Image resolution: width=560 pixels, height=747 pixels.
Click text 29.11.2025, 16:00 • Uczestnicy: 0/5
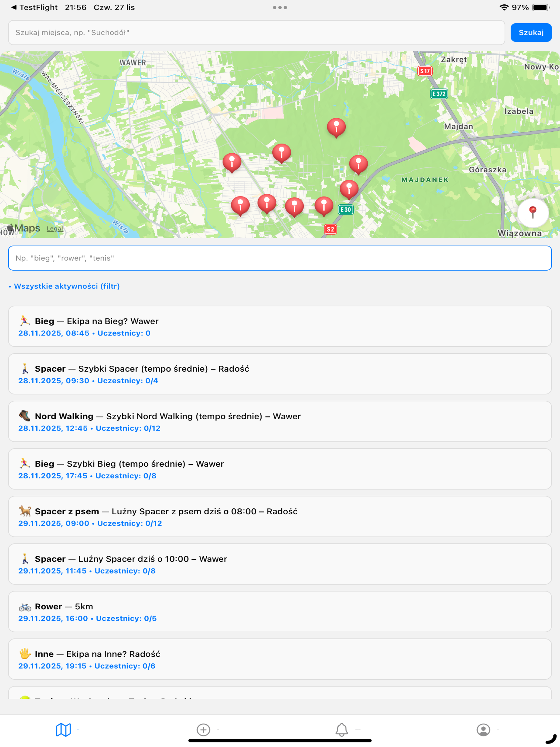point(87,618)
